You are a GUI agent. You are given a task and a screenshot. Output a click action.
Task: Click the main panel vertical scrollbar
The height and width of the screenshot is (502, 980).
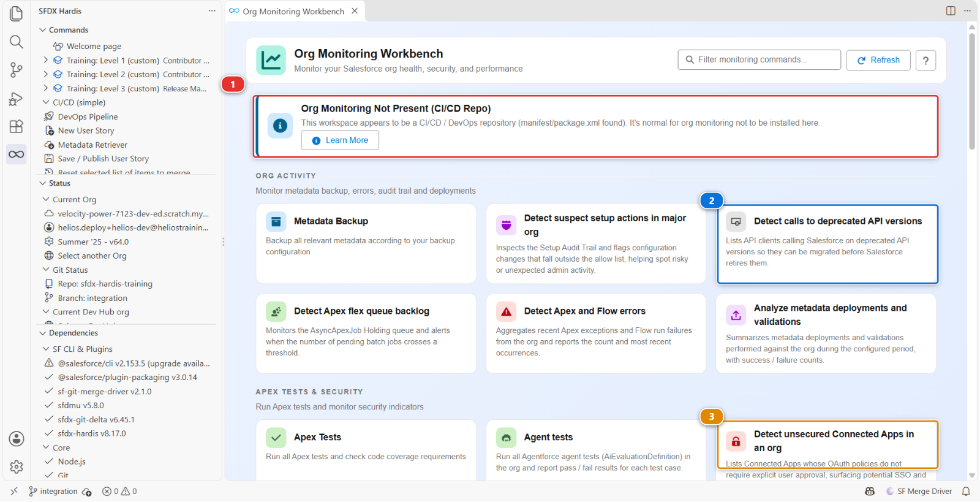[x=972, y=92]
